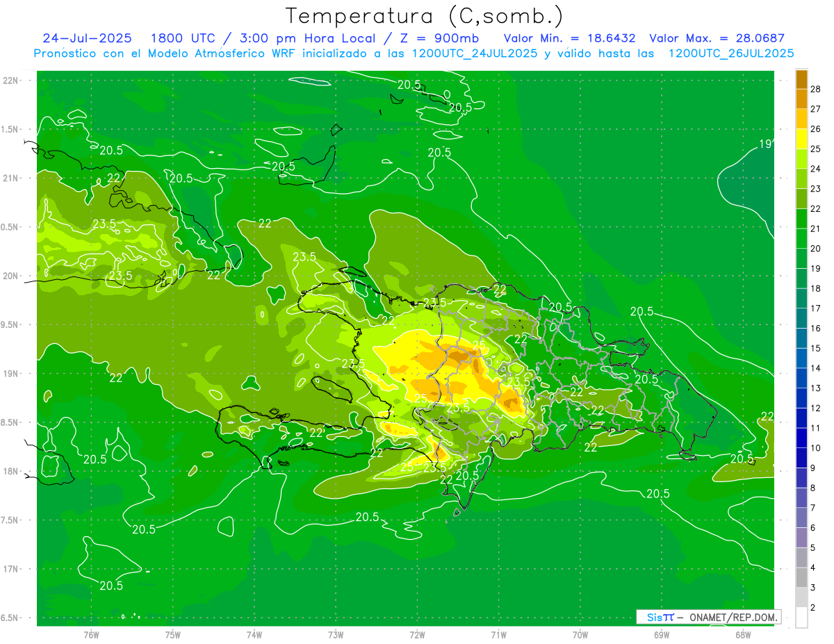Click the yellow colorbar swatch between 25 and 26
The image size is (834, 644).
pos(801,139)
